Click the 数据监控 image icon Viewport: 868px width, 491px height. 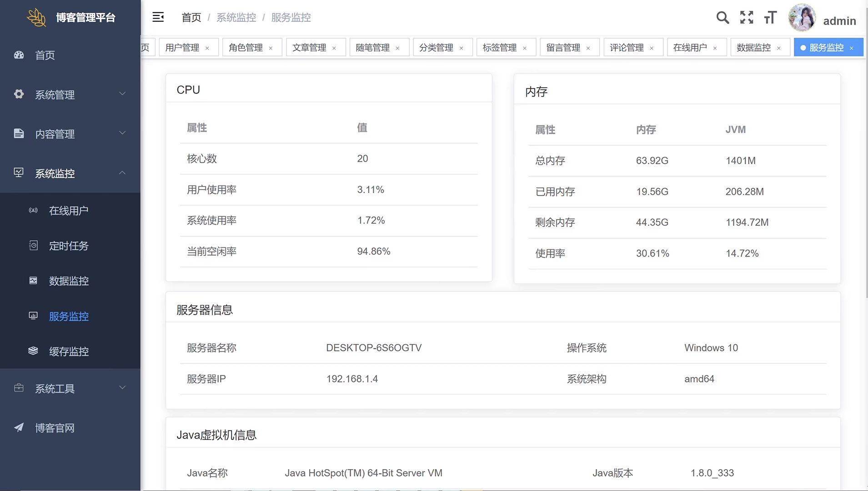33,281
